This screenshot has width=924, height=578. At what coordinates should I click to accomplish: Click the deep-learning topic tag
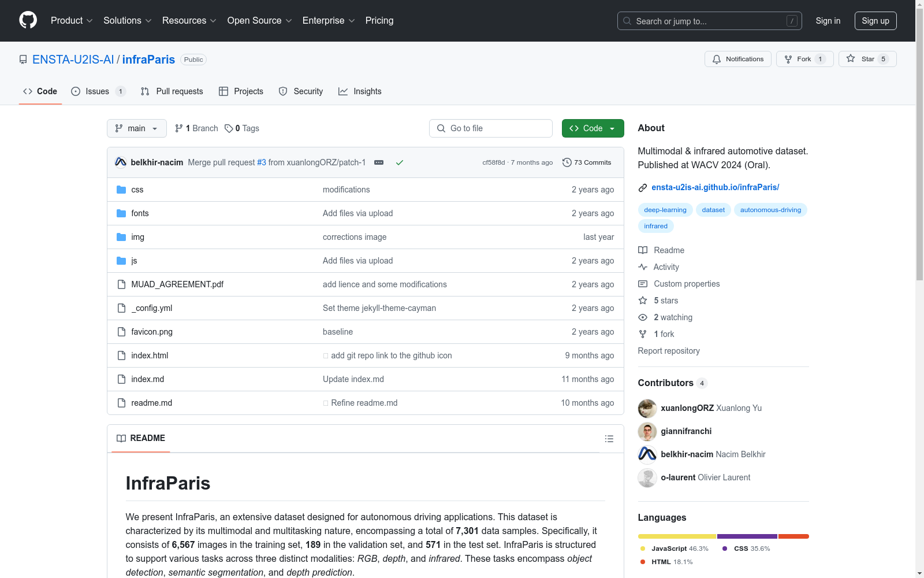click(665, 210)
